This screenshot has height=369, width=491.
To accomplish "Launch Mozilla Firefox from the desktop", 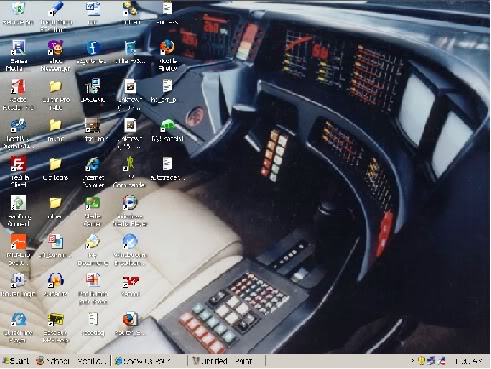I will point(167,47).
